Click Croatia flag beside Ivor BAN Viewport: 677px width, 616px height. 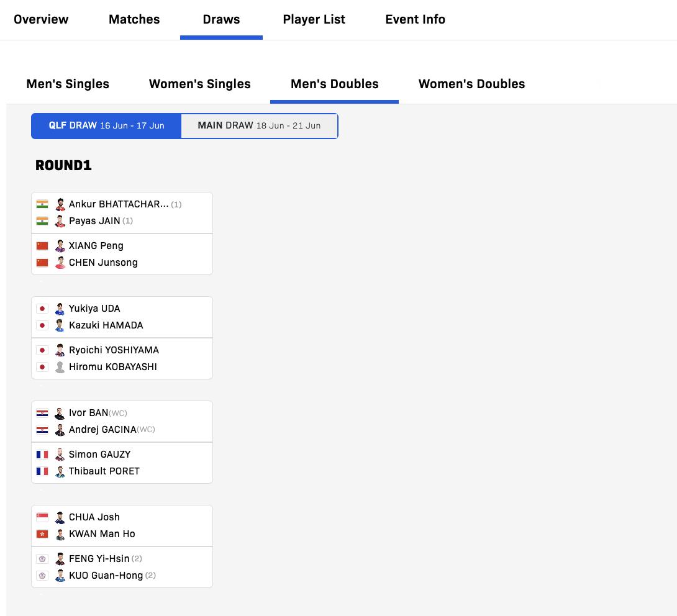point(42,414)
